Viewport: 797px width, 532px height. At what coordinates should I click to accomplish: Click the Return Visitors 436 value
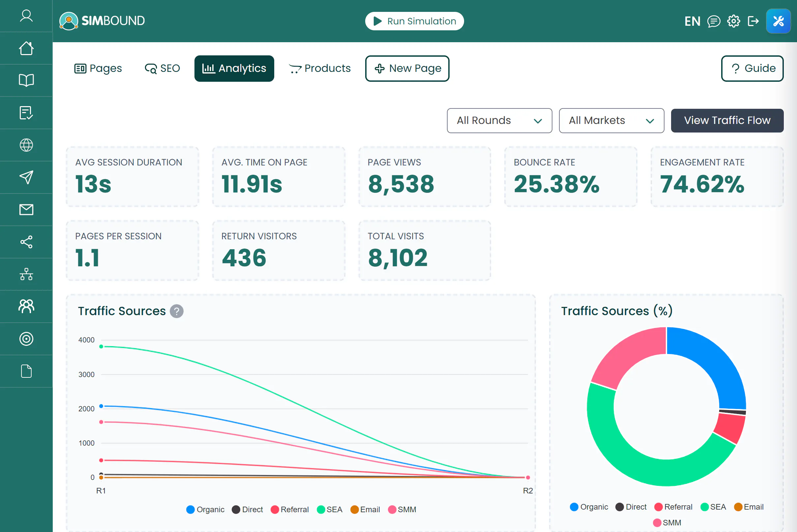pyautogui.click(x=244, y=258)
